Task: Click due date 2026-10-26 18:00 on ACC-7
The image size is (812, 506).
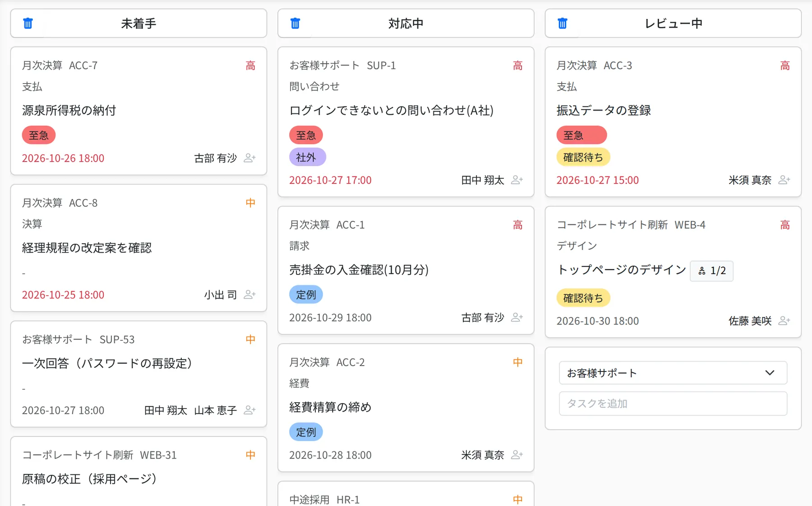Action: coord(63,158)
